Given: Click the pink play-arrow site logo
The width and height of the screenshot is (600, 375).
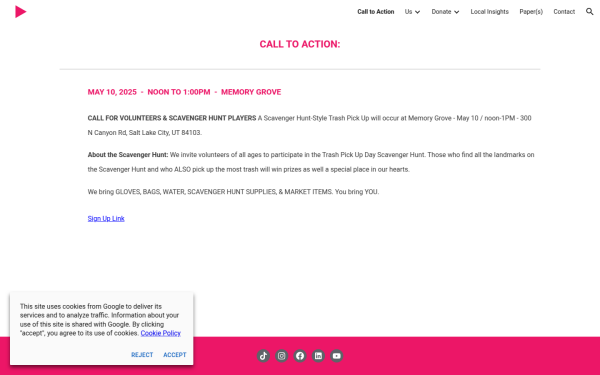Looking at the screenshot, I should point(21,12).
